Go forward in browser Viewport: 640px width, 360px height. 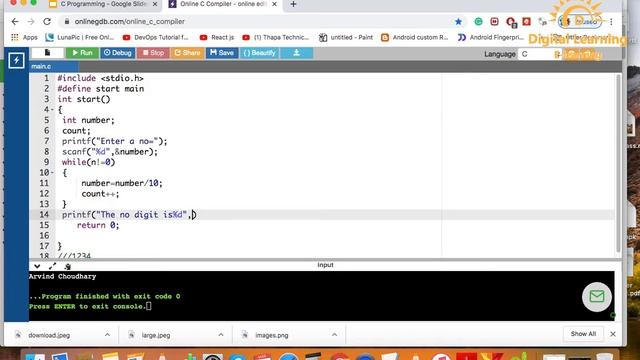click(31, 21)
